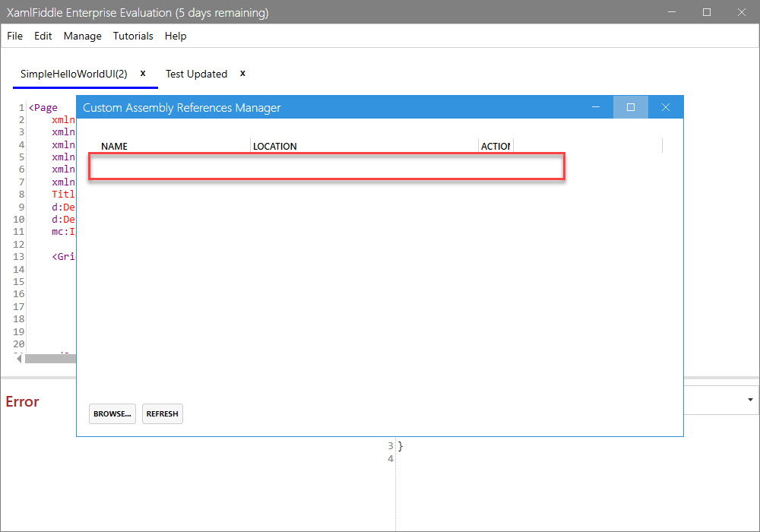Open the Edit menu

[43, 36]
